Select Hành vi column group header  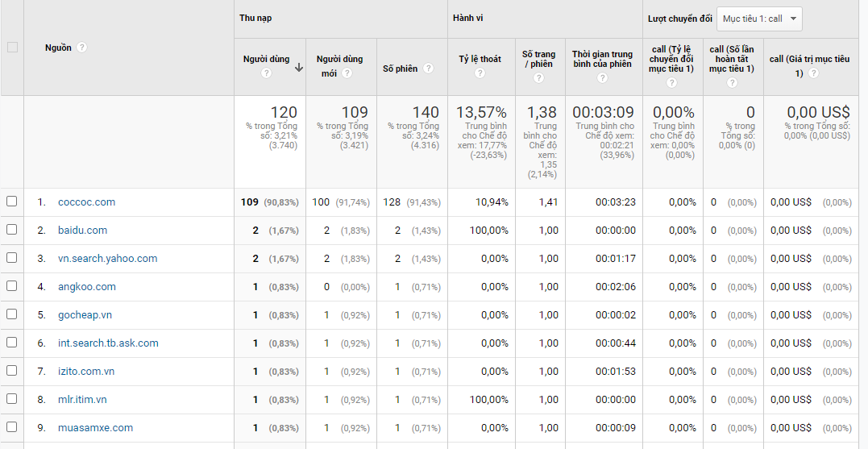coord(467,19)
